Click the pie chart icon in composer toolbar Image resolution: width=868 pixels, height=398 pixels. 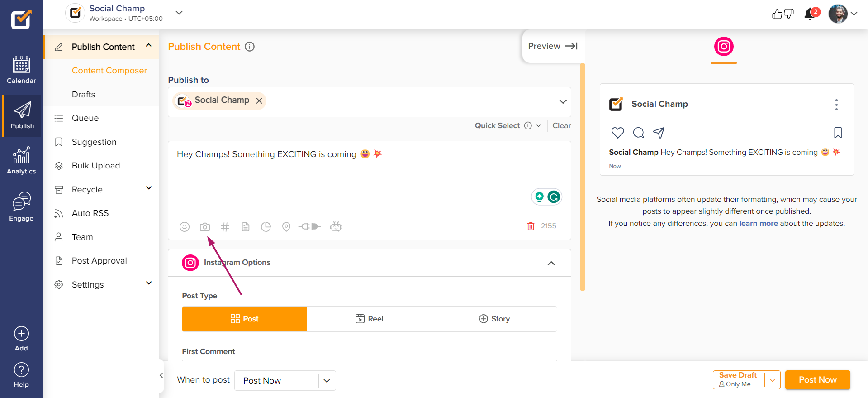(266, 227)
